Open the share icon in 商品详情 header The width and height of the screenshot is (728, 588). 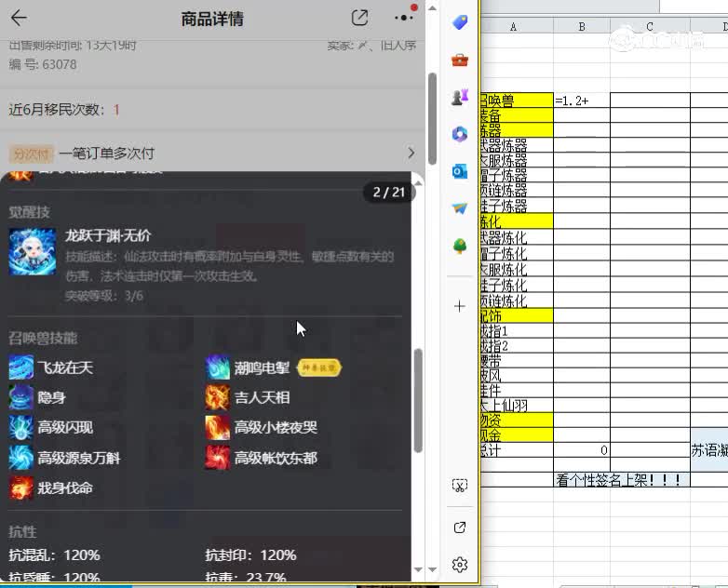coord(360,18)
